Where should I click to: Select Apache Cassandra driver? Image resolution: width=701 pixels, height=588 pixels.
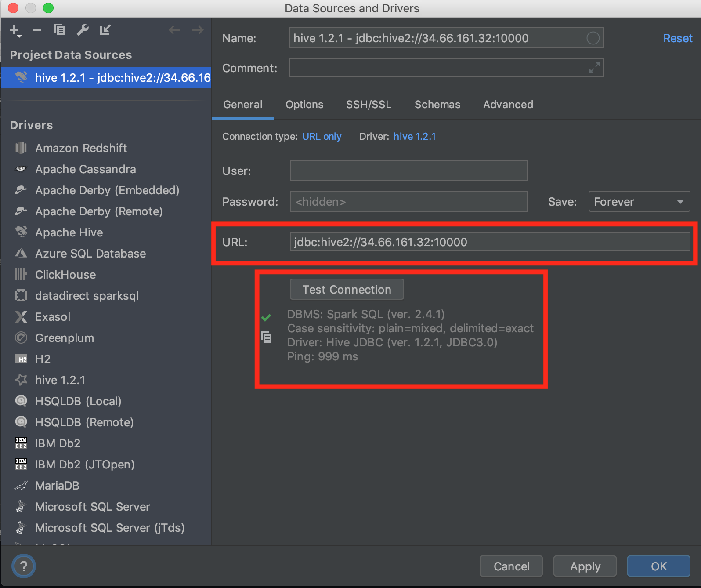105,169
